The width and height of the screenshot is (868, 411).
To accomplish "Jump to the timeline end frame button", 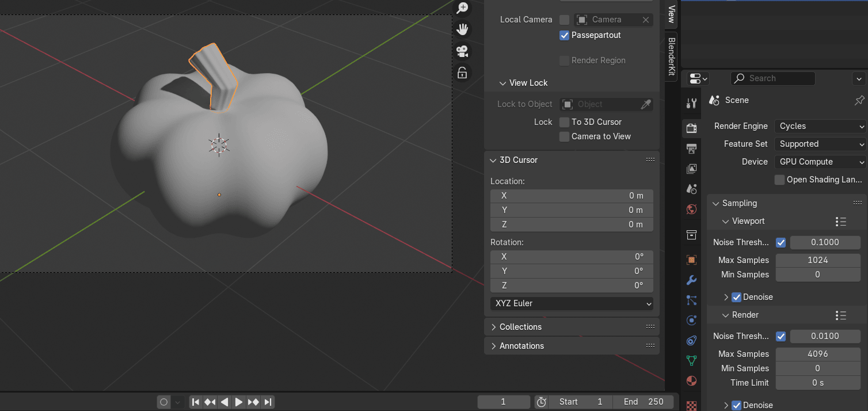I will click(268, 402).
